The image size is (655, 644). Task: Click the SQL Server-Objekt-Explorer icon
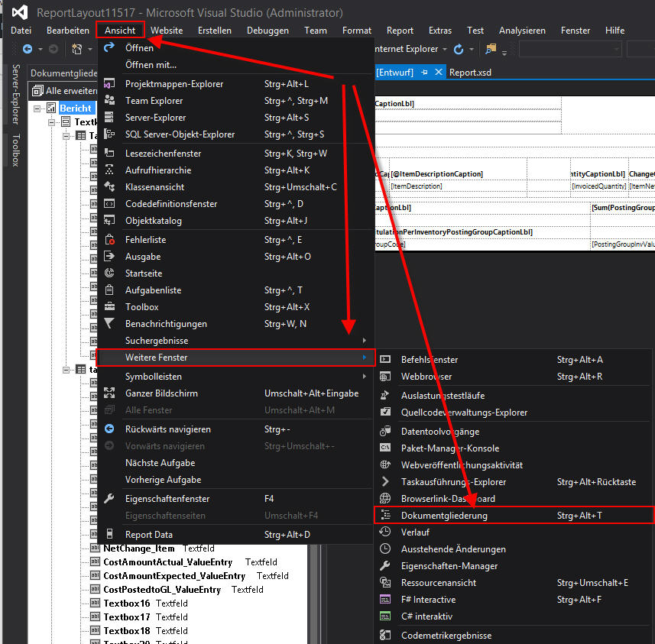(x=109, y=134)
